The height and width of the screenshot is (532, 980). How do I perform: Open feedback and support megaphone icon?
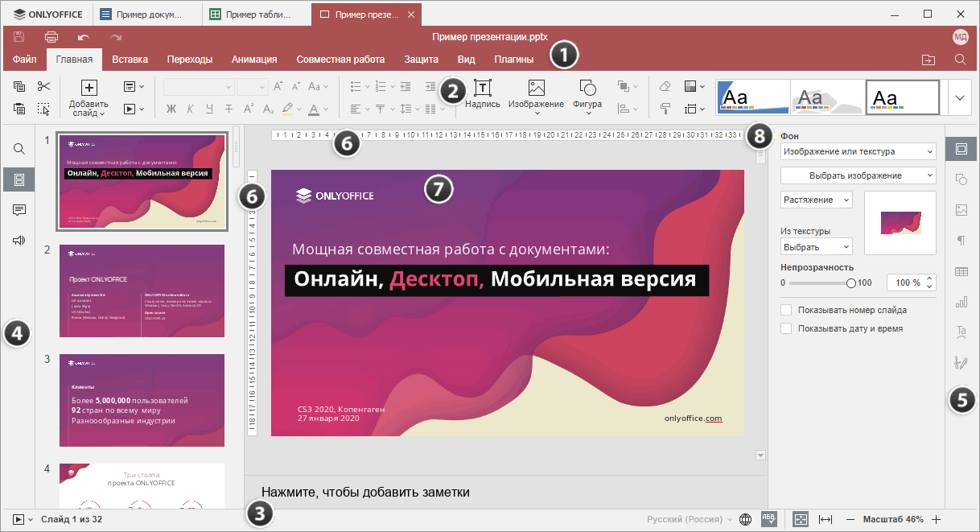coord(19,240)
